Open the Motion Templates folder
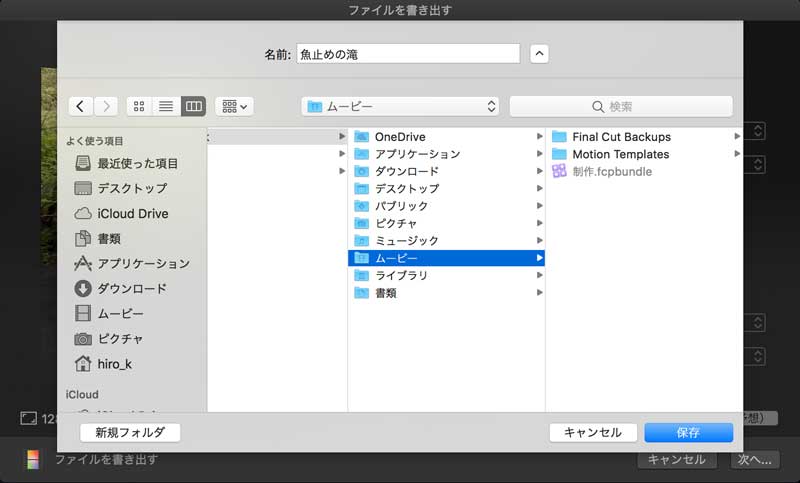 click(x=620, y=154)
